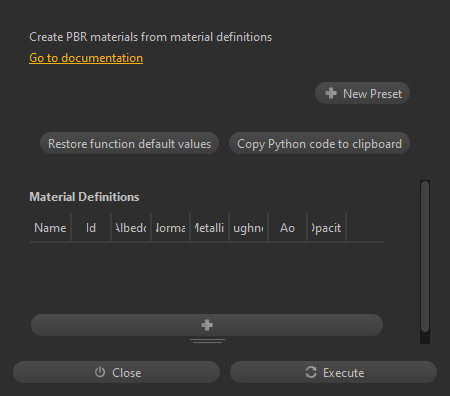This screenshot has width=450, height=396.
Task: Select the Name column header
Action: tap(50, 228)
